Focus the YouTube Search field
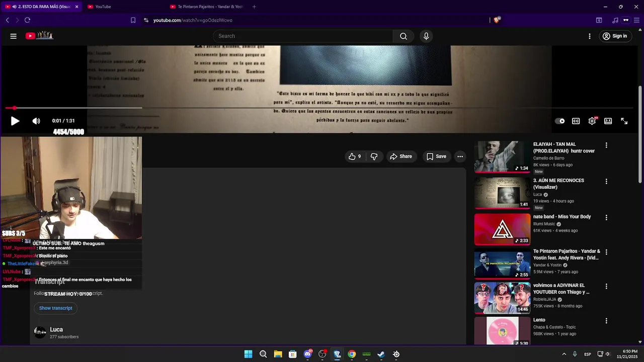644x362 pixels. click(303, 36)
